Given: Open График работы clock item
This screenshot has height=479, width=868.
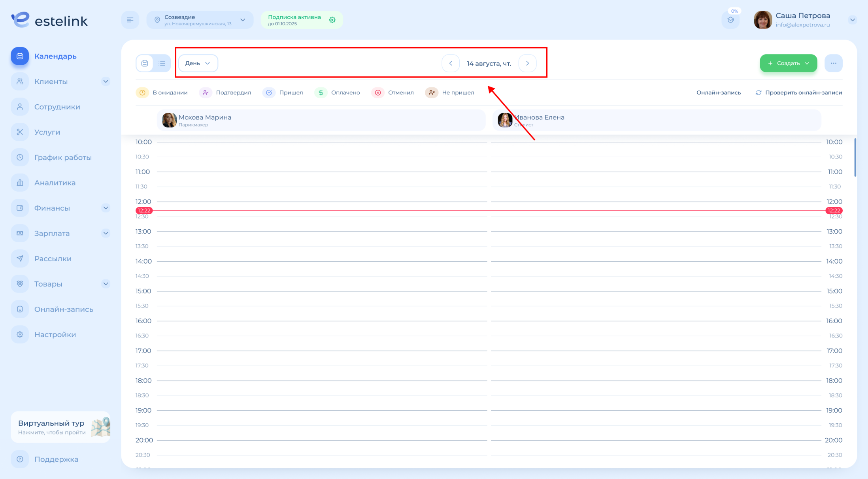Looking at the screenshot, I should [62, 157].
